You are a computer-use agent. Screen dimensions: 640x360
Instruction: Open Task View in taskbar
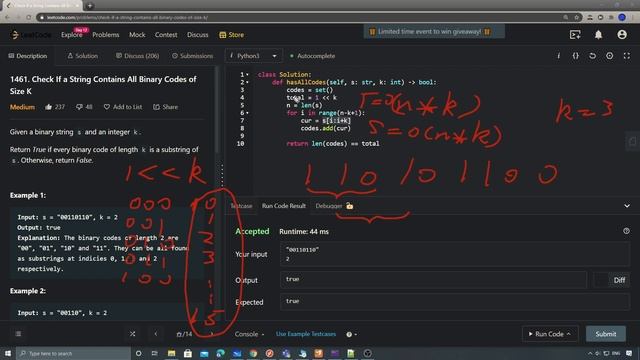coord(155,353)
